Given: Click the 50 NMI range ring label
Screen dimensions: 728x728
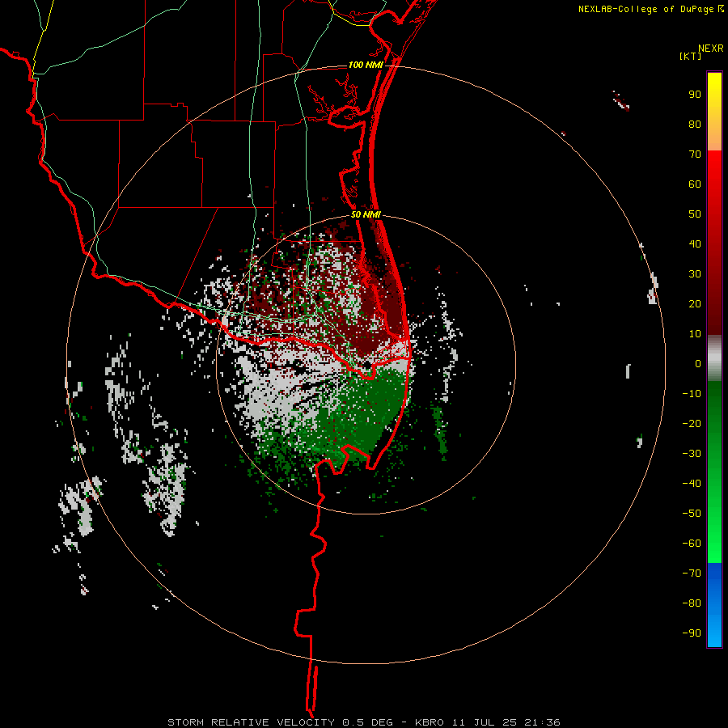Looking at the screenshot, I should coord(366,214).
